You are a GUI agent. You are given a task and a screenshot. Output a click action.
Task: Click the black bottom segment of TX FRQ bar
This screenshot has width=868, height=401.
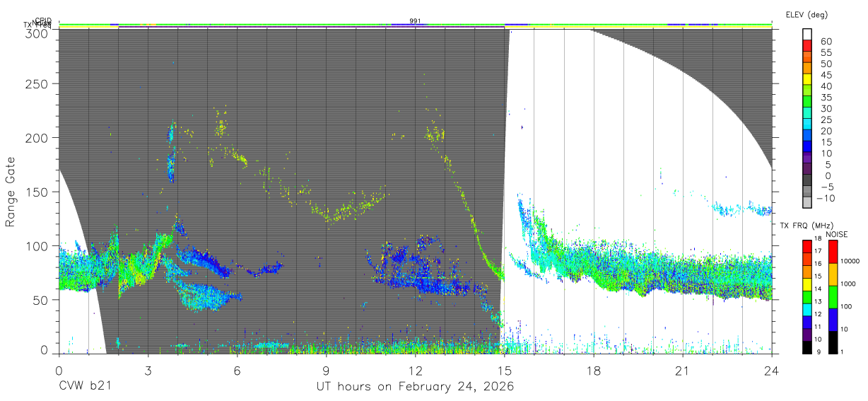807,347
